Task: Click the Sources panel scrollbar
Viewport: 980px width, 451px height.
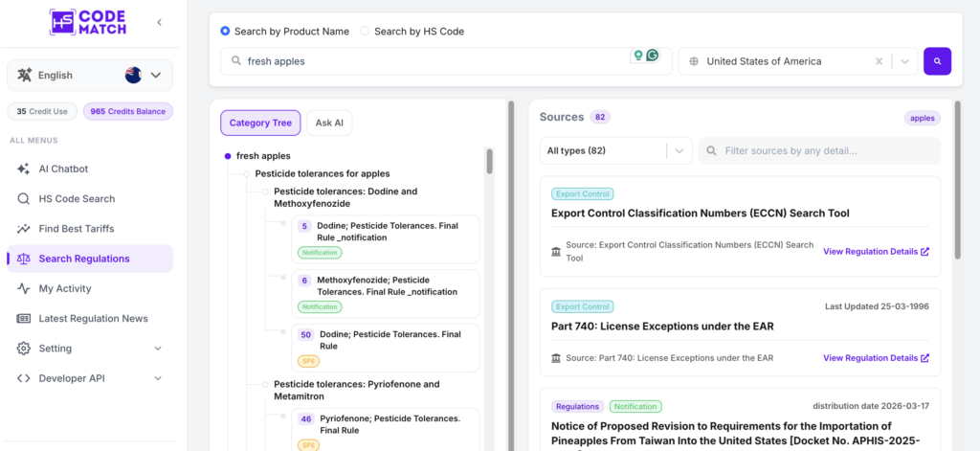Action: 957,179
